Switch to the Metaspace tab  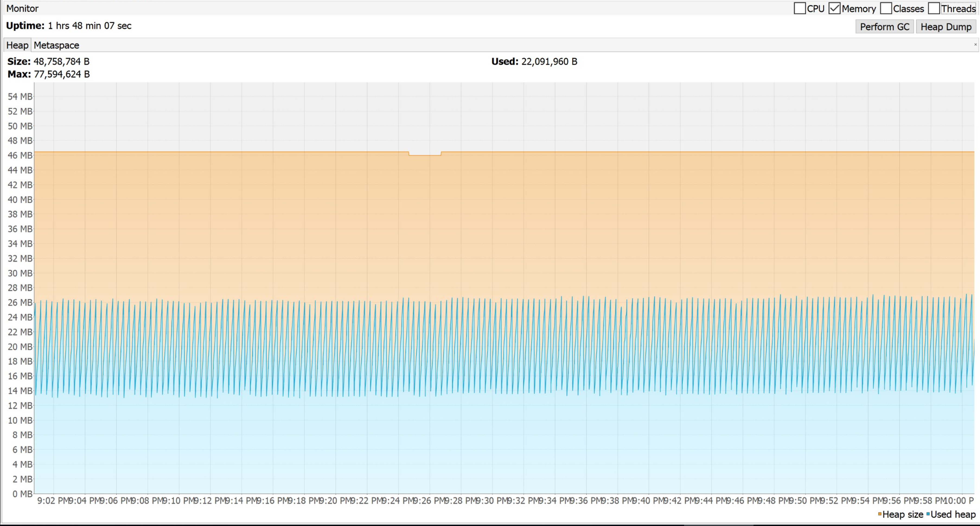[56, 45]
